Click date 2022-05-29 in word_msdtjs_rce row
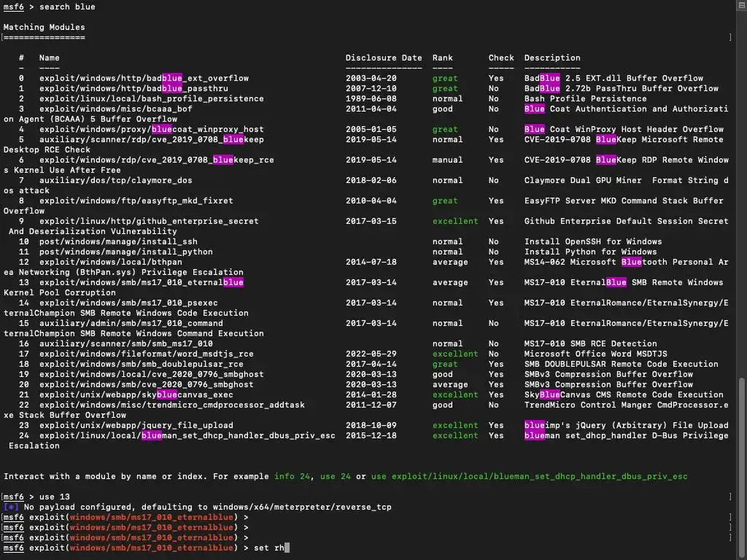747x560 pixels. pos(371,354)
